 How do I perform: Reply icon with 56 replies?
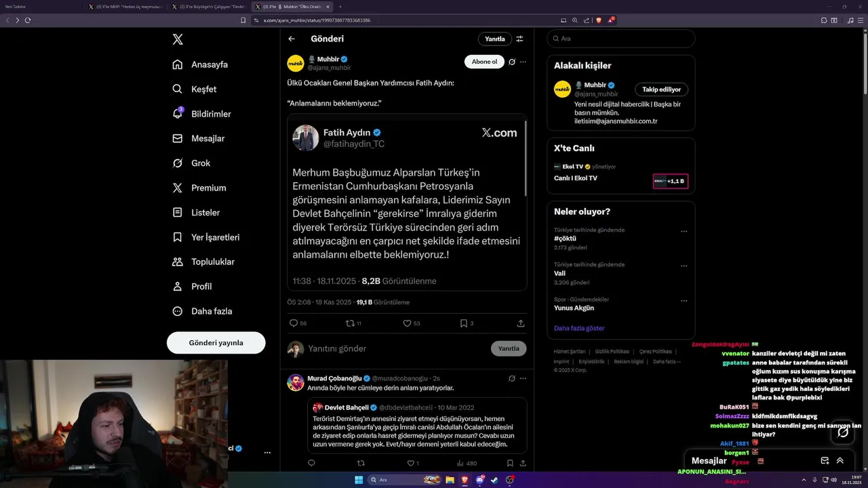point(298,323)
